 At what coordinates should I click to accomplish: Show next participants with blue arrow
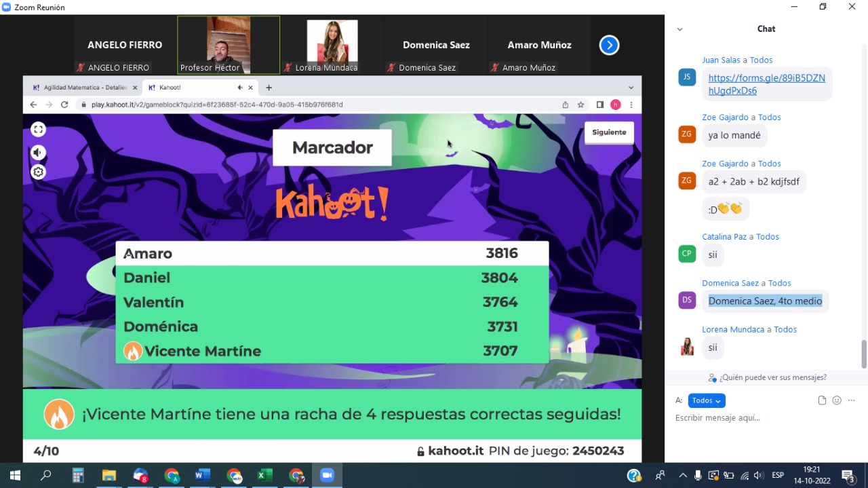pos(609,45)
